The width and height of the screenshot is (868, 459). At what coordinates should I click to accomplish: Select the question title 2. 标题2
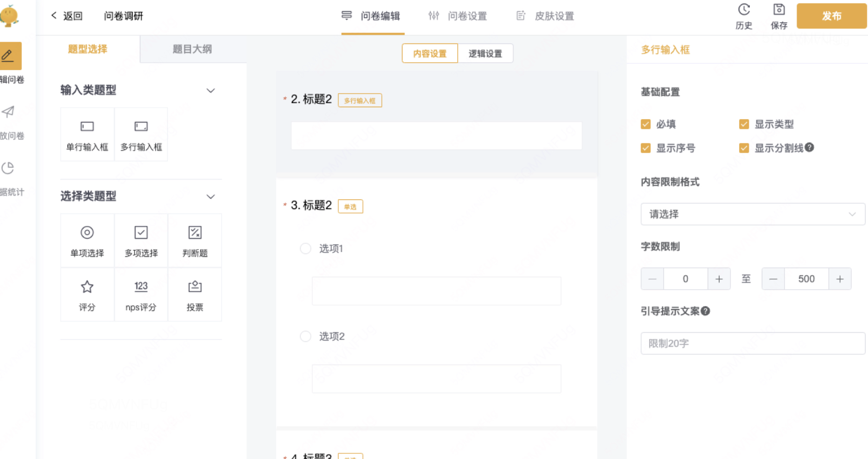[x=312, y=99]
